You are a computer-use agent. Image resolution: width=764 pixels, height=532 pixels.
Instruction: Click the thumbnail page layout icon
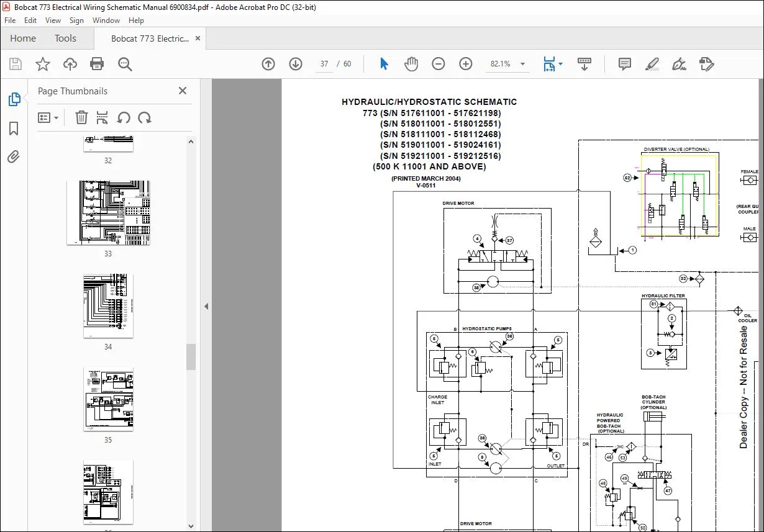pos(102,117)
